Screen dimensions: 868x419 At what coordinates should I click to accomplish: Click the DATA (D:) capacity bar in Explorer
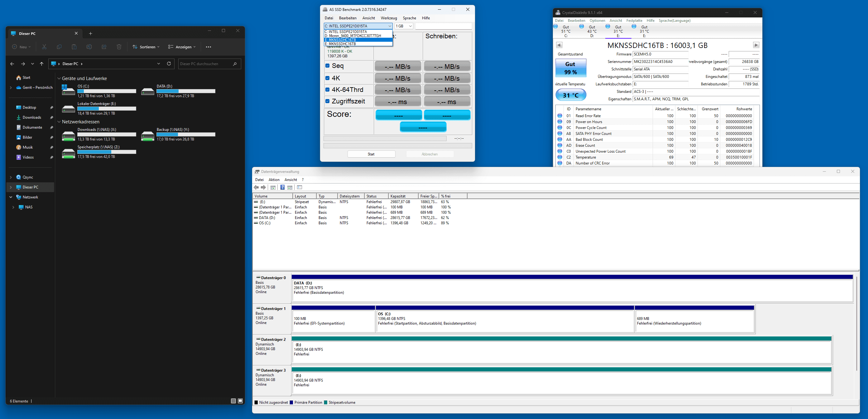[x=186, y=91]
